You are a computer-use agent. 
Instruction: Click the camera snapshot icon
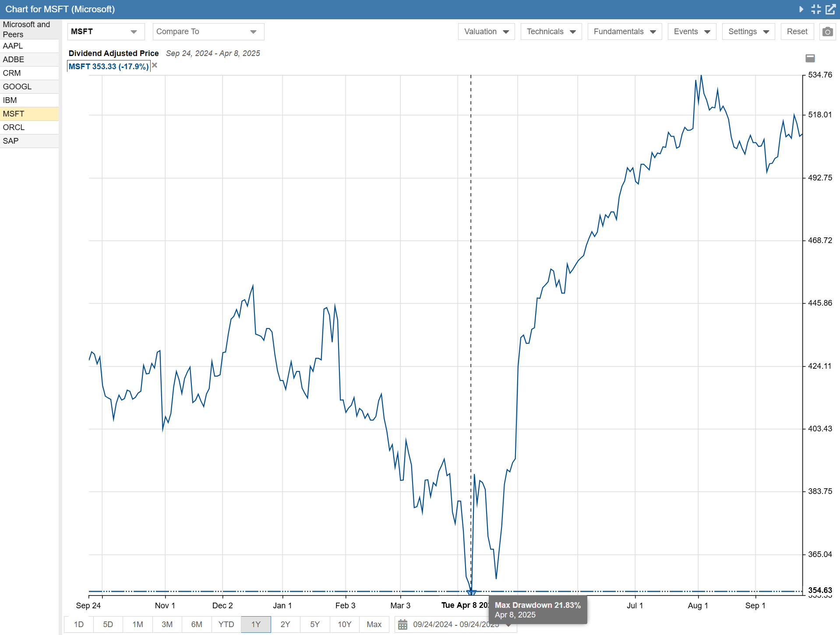(827, 32)
